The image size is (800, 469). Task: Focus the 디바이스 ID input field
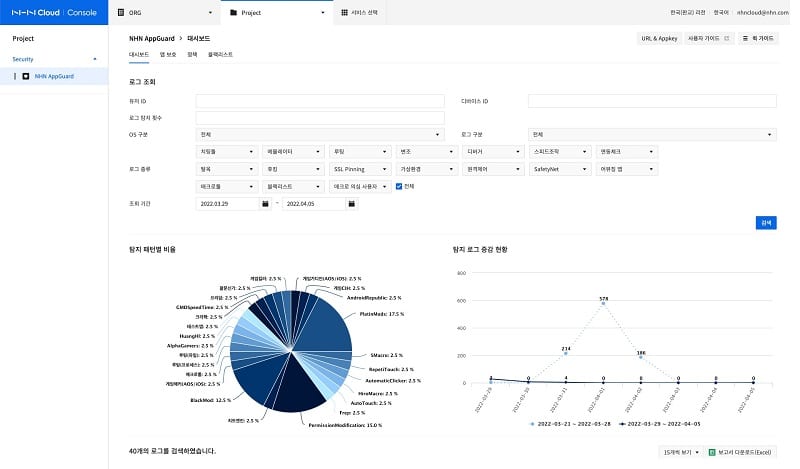pyautogui.click(x=652, y=101)
